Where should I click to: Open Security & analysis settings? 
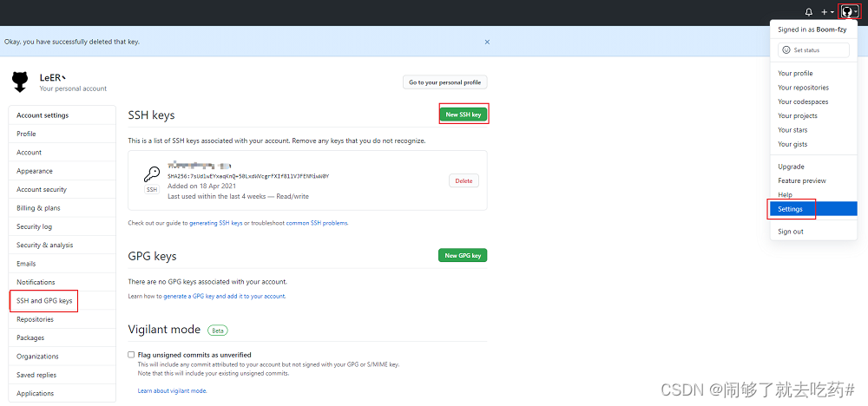coord(62,245)
